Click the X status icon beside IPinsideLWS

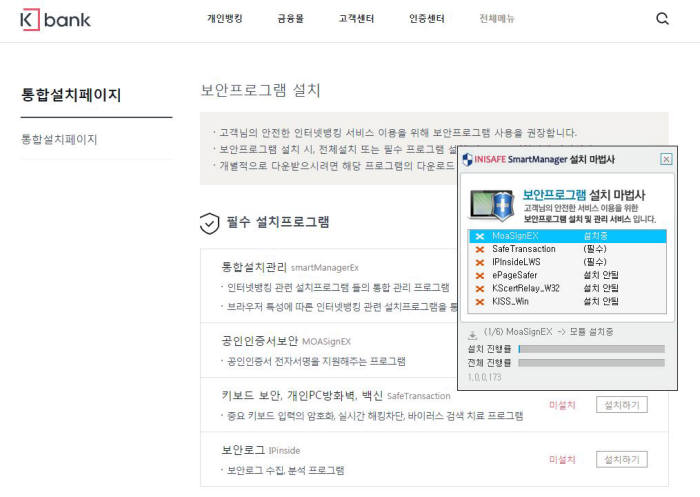[x=480, y=263]
